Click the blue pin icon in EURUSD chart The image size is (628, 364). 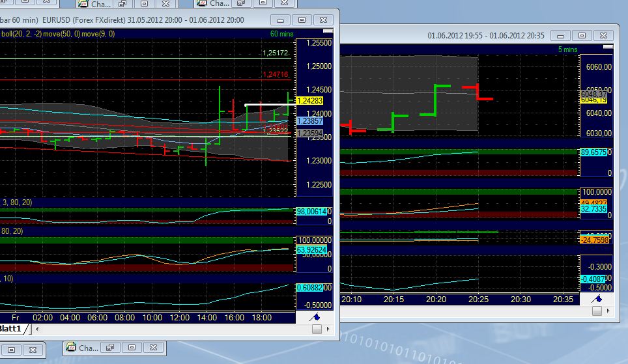tap(315, 318)
